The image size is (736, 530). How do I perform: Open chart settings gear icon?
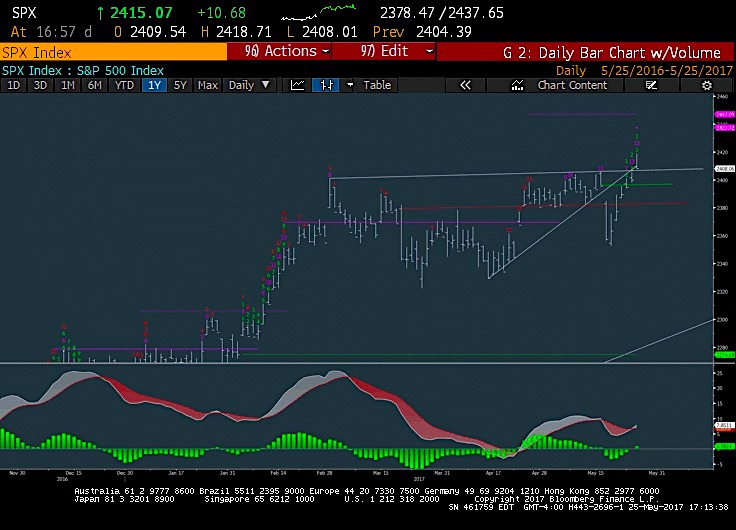point(706,85)
